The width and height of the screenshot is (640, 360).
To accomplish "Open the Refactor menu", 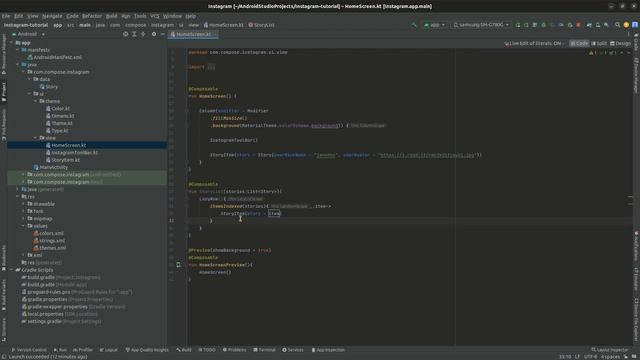I will tap(92, 16).
